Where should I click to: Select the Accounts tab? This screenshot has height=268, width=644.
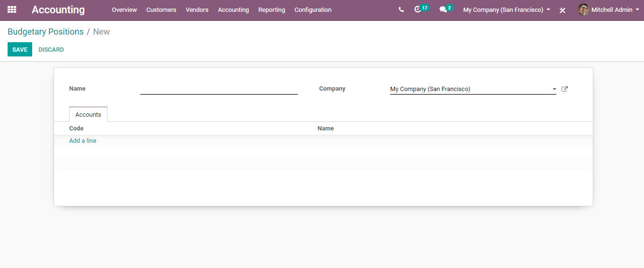click(x=88, y=114)
